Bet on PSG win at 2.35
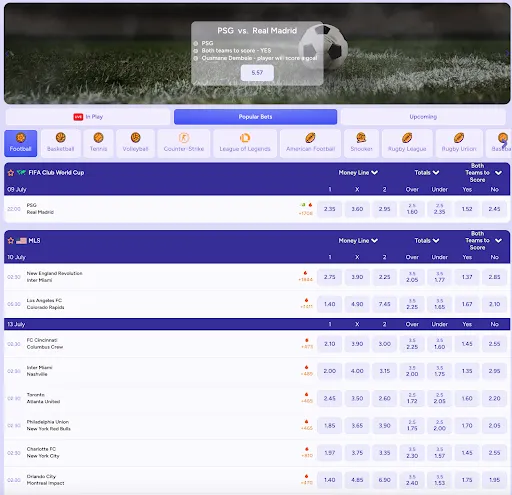 (330, 209)
